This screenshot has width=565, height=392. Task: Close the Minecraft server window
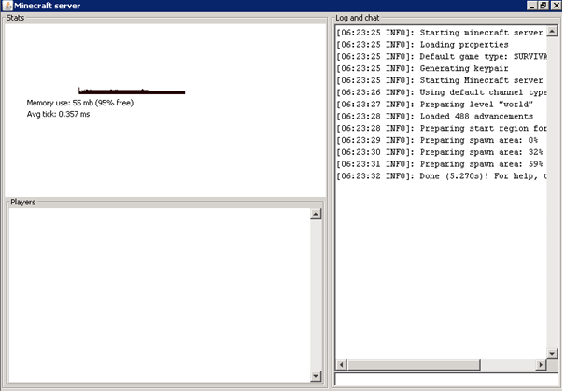556,6
